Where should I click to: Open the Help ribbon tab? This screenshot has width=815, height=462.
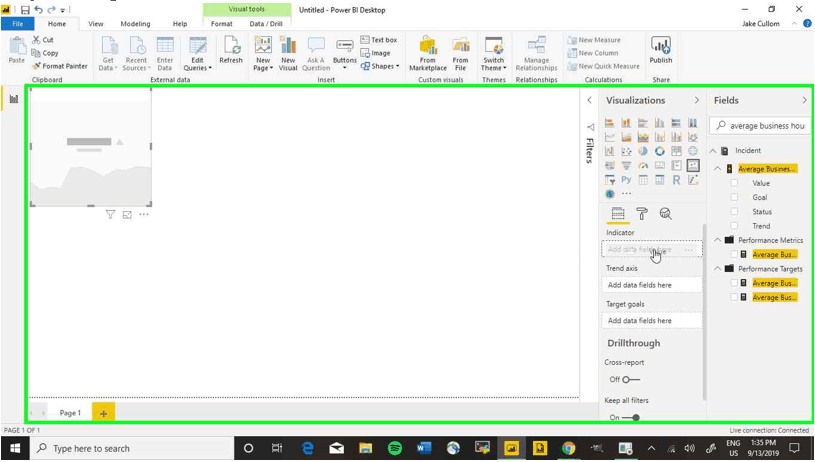coord(180,24)
